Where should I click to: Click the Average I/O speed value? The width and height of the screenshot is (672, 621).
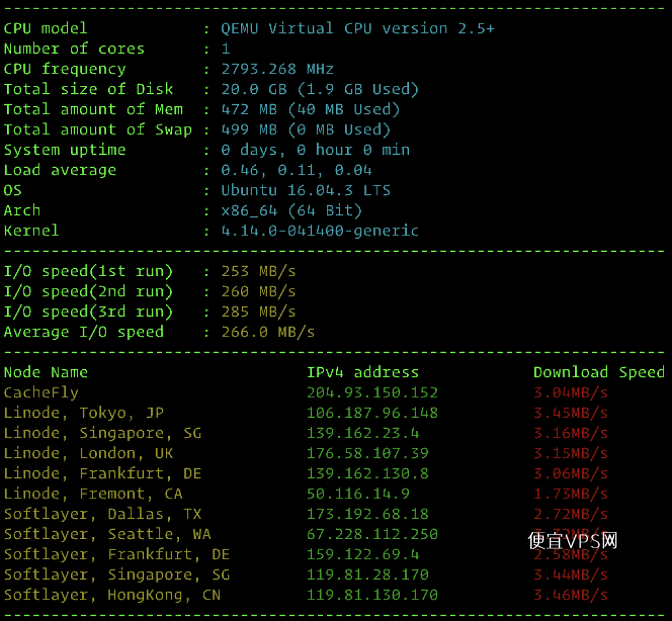click(268, 332)
